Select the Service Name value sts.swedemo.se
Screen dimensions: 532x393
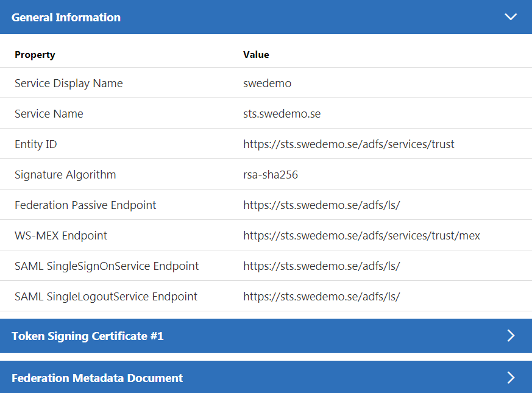[x=282, y=114]
